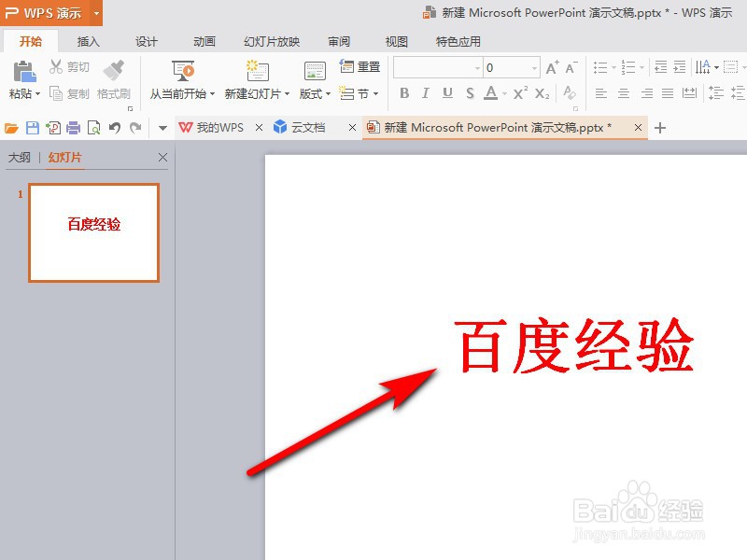Switch to the 动画 ribbon tab
The width and height of the screenshot is (747, 560).
[x=204, y=42]
